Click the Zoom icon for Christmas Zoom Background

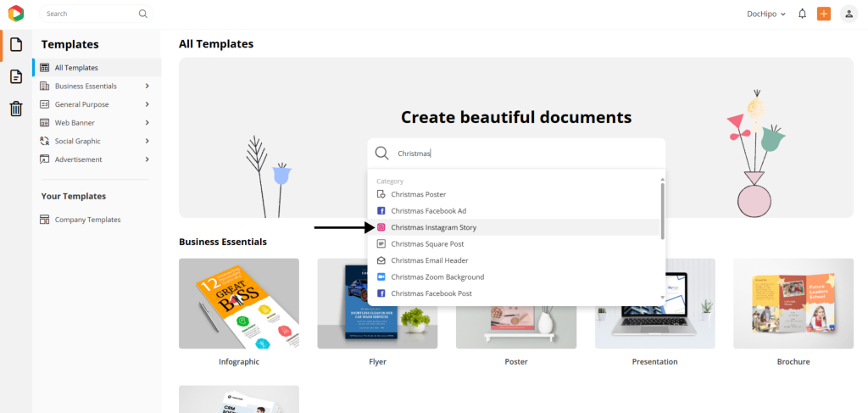click(381, 276)
